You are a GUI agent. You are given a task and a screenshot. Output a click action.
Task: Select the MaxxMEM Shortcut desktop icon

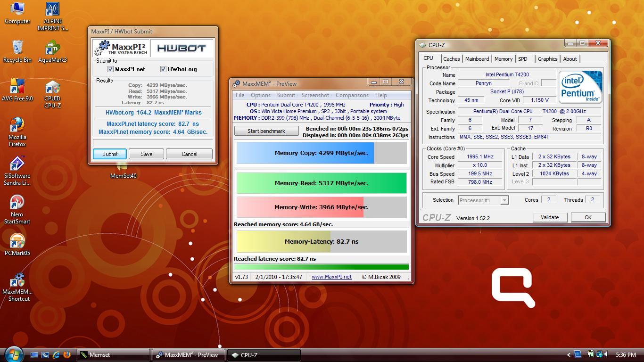[17, 287]
